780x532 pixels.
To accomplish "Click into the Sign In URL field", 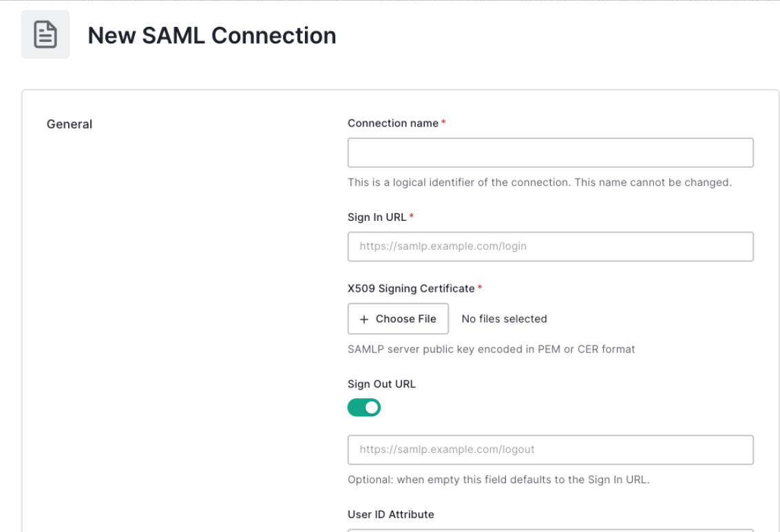I will (550, 246).
